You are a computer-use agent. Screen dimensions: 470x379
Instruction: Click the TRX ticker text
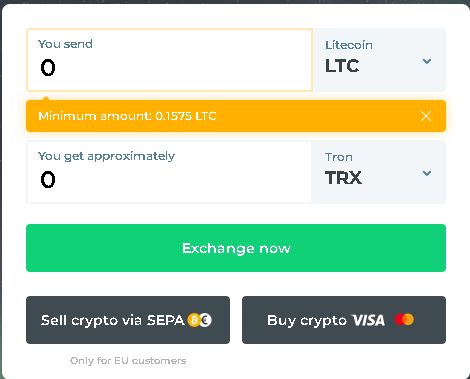pyautogui.click(x=343, y=178)
